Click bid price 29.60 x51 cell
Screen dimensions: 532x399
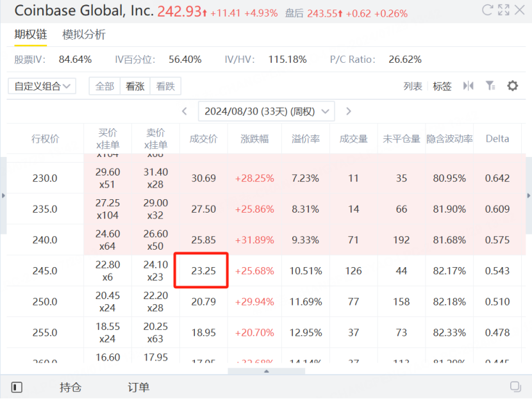click(x=108, y=178)
